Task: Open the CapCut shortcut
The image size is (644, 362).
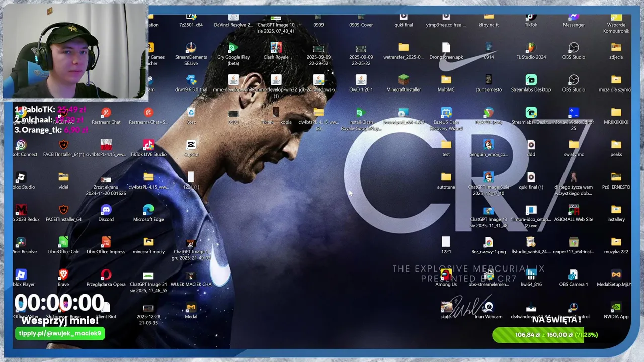Action: 191,148
